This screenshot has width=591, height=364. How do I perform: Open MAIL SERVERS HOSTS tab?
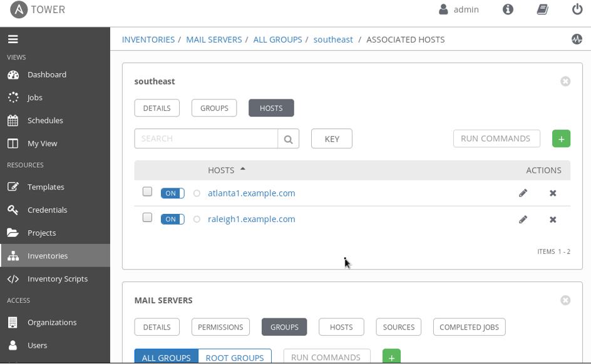(x=341, y=327)
